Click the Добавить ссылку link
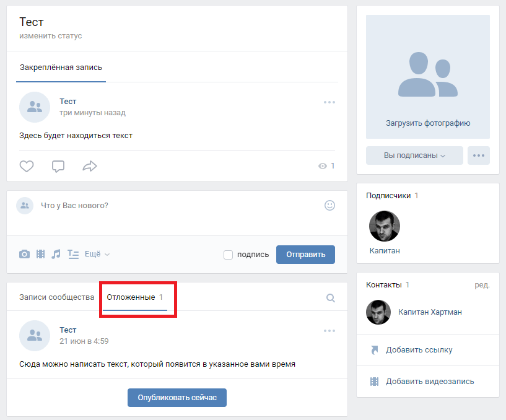506x420 pixels. [x=419, y=350]
